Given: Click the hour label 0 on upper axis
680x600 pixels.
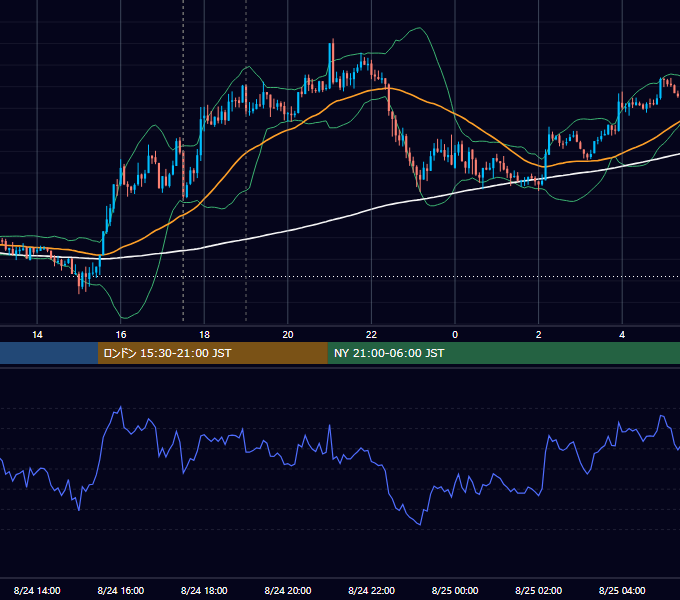Looking at the screenshot, I should click(455, 334).
